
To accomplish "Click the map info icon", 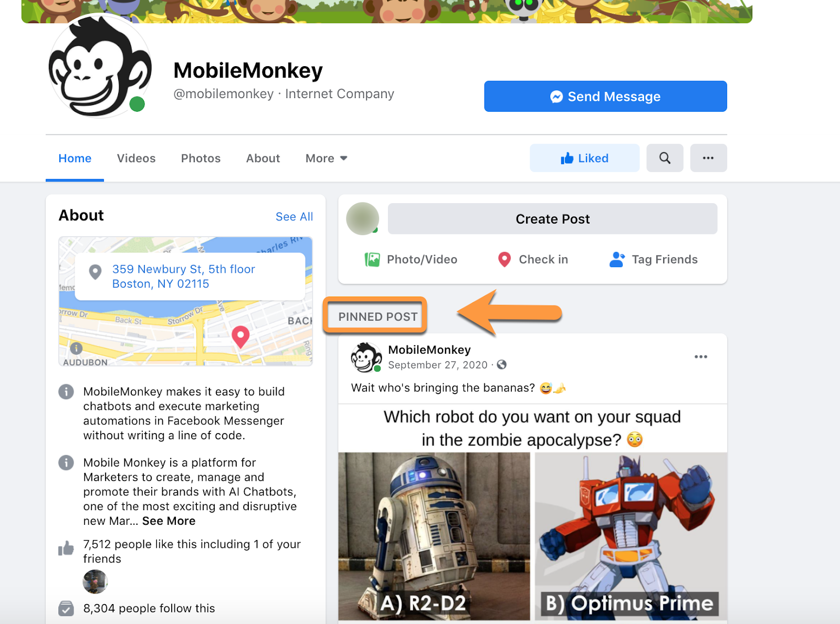I will (76, 348).
